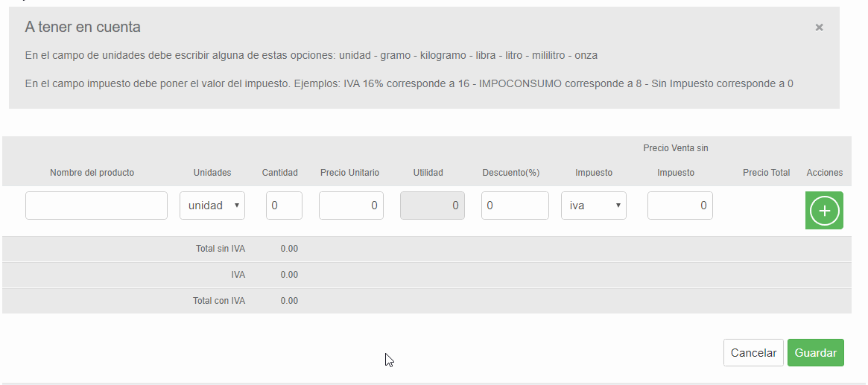Click the Precio Unitario input field

click(351, 206)
